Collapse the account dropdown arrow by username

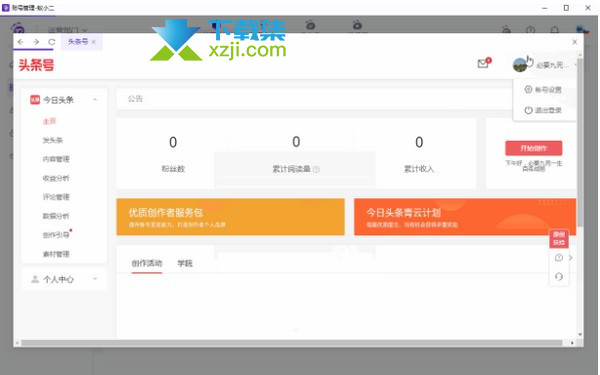pos(575,65)
